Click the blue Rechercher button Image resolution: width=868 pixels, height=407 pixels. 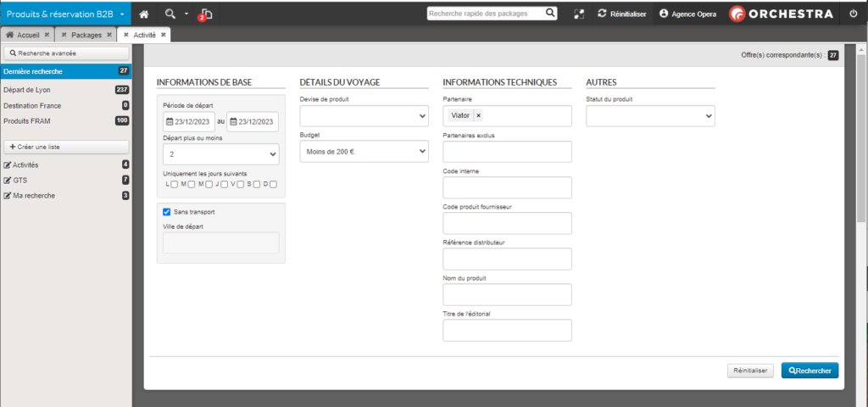click(810, 371)
